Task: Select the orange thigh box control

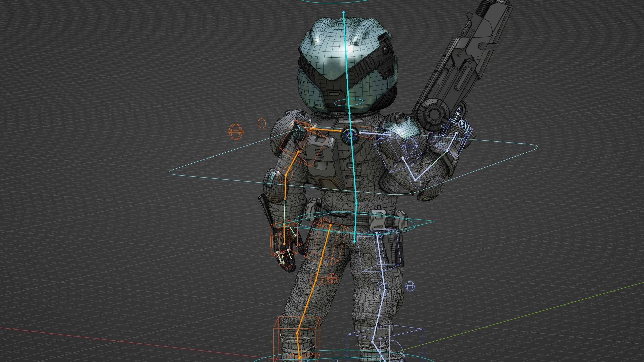Action: pos(326,242)
